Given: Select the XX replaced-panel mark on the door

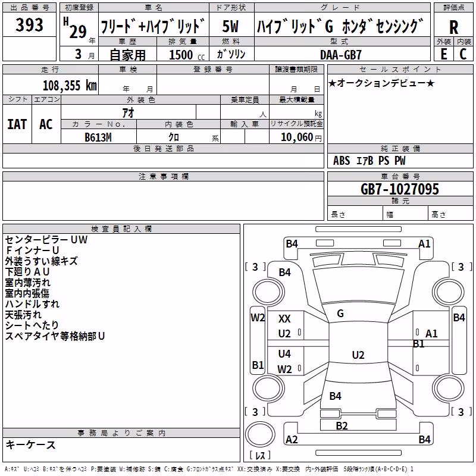Looking at the screenshot, I should pyautogui.click(x=284, y=319).
